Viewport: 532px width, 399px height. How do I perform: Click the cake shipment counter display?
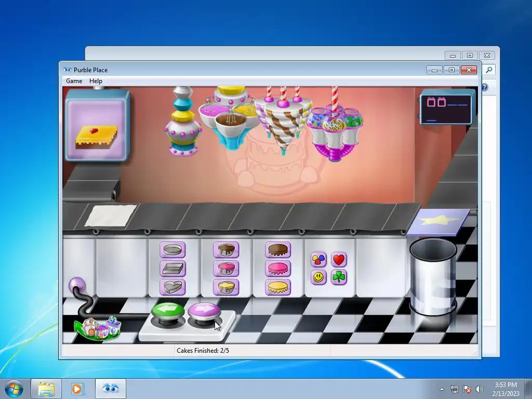446,108
